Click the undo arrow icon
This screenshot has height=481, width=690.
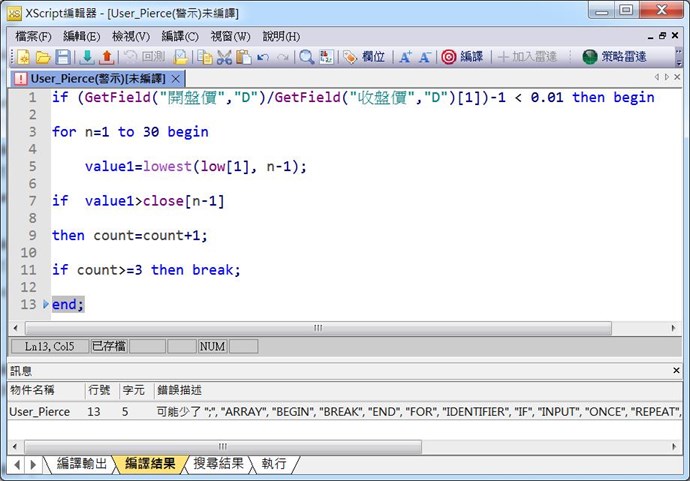pyautogui.click(x=263, y=58)
